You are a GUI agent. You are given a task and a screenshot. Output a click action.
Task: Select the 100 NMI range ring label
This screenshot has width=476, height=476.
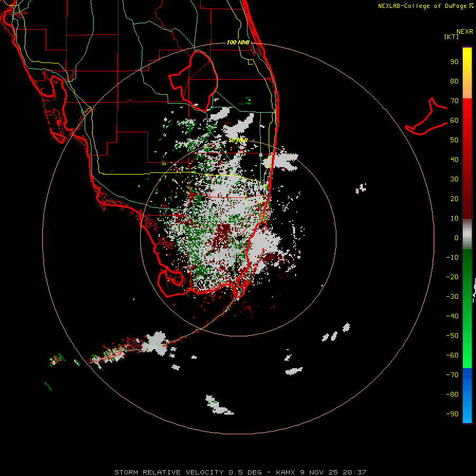(x=238, y=42)
